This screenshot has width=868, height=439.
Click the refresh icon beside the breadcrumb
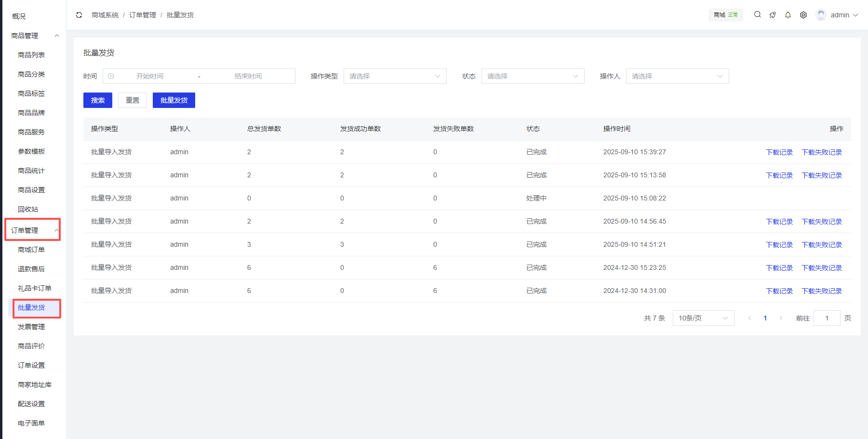(79, 15)
